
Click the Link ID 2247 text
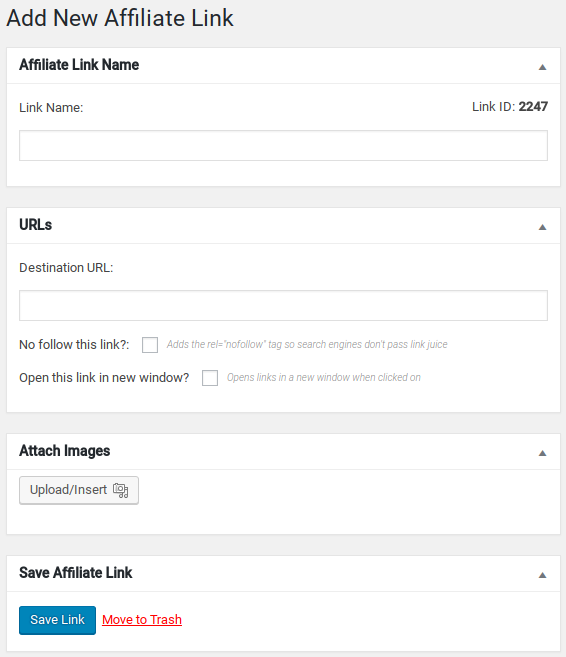[x=510, y=107]
